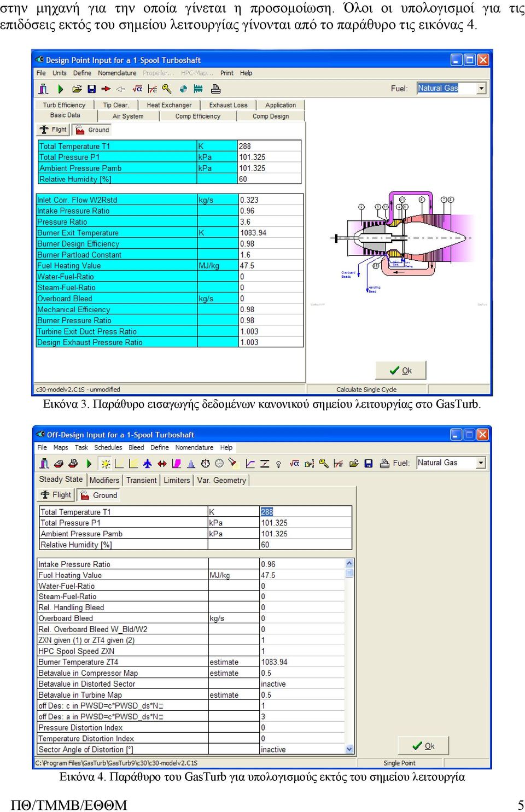Image resolution: width=525 pixels, height=812 pixels.
Task: Click the printer icon in Off-Design toolbar
Action: click(384, 463)
